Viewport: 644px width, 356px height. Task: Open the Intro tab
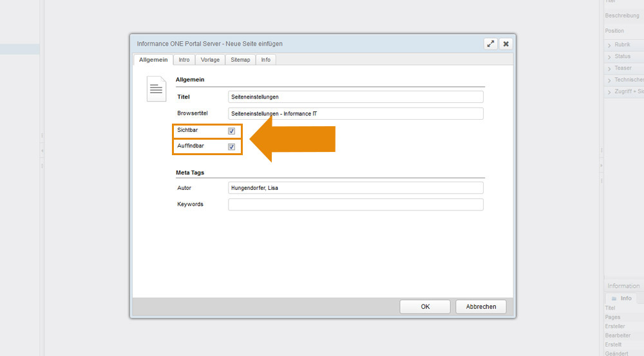click(184, 60)
